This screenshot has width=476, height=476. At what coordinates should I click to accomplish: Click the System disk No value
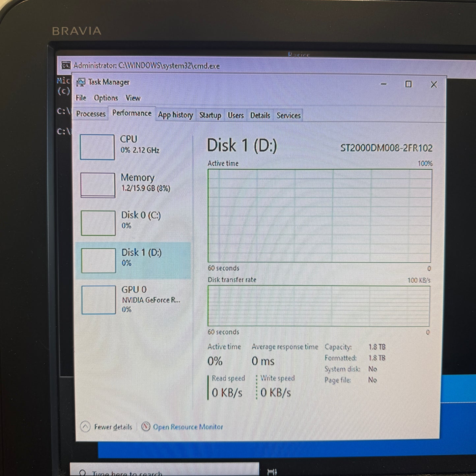(x=373, y=369)
